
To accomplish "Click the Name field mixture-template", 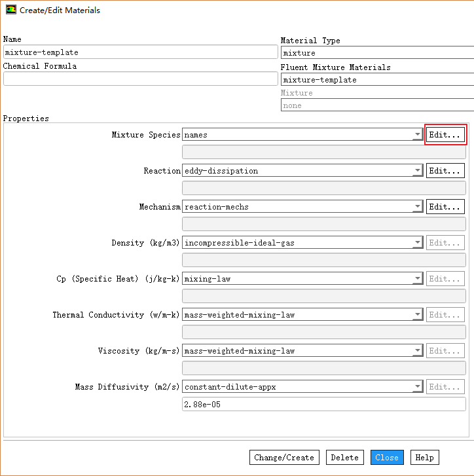I will (x=140, y=52).
